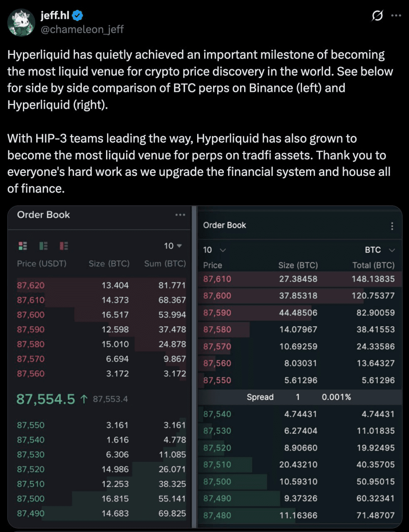Click the Hyperliquid Spread row
Image resolution: width=409 pixels, height=532 pixels.
[x=299, y=397]
